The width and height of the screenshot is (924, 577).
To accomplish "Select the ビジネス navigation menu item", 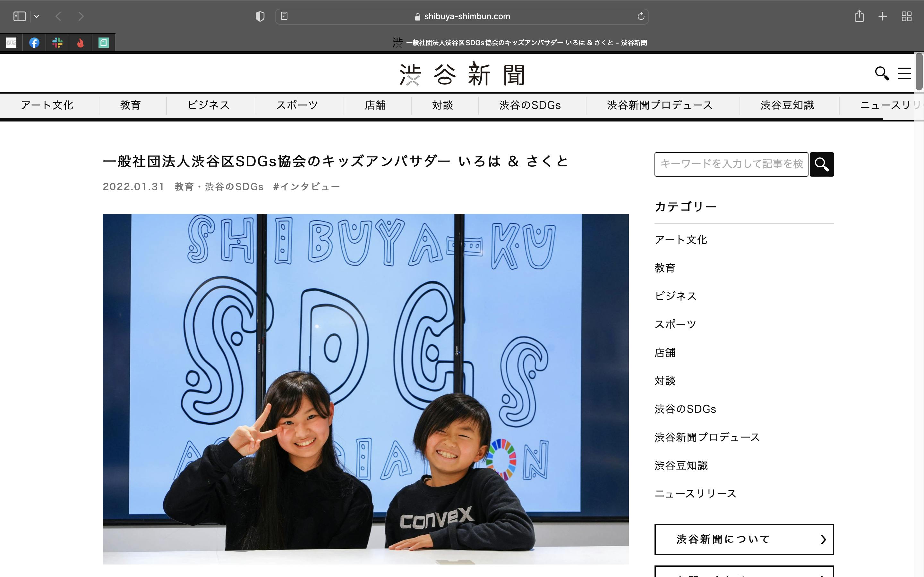I will [209, 105].
